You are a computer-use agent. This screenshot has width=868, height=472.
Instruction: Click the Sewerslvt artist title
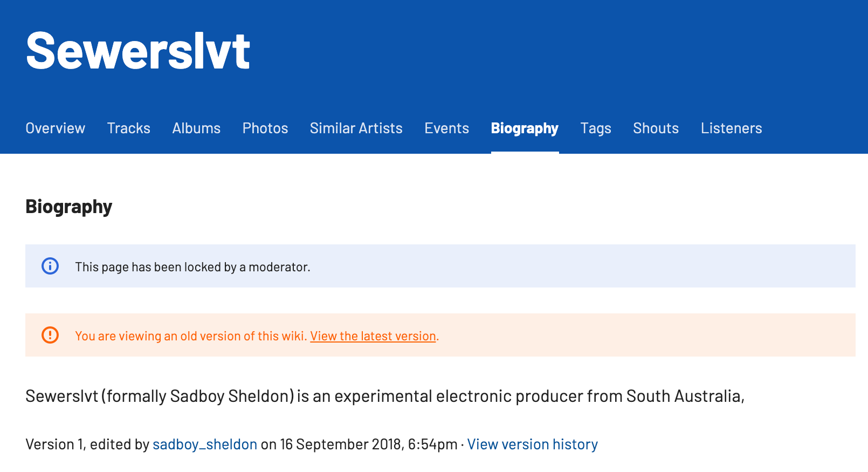click(x=138, y=51)
